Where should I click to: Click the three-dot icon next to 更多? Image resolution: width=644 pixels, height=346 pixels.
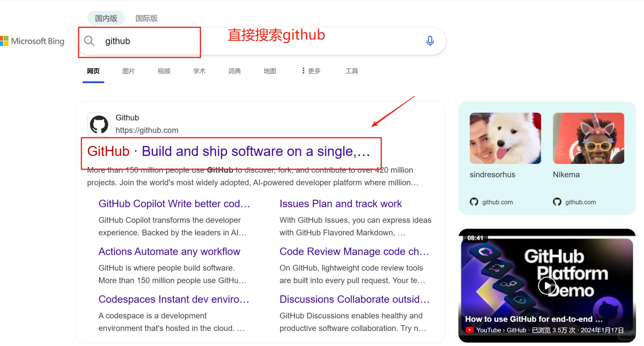(303, 71)
